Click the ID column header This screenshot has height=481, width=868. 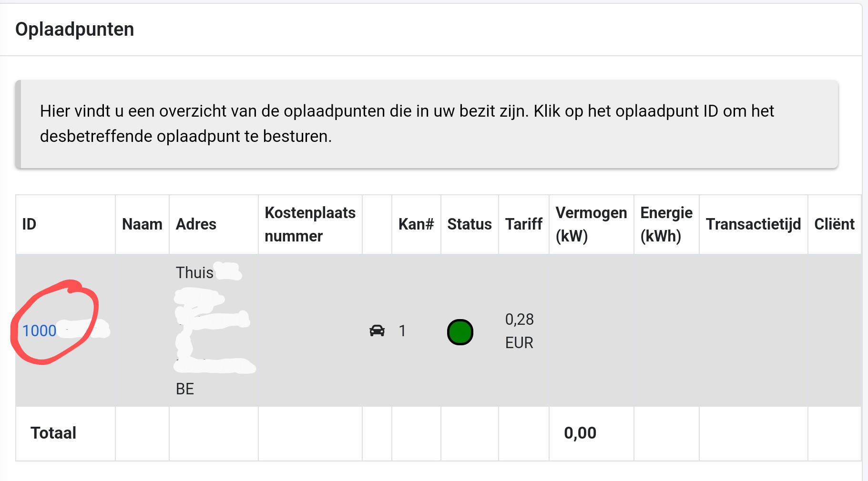point(29,224)
